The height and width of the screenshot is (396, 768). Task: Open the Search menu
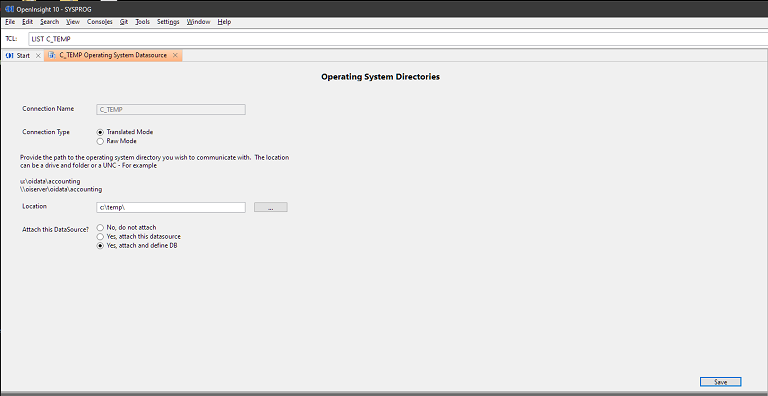click(x=49, y=22)
